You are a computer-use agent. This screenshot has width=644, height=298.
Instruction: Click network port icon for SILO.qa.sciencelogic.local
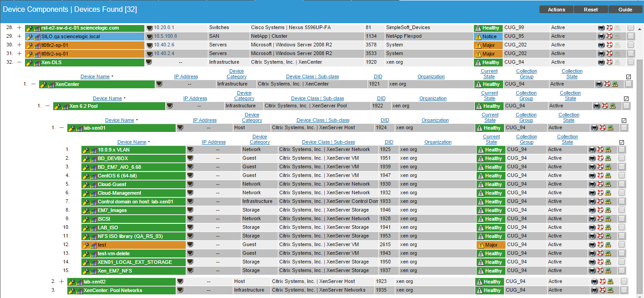click(x=149, y=36)
